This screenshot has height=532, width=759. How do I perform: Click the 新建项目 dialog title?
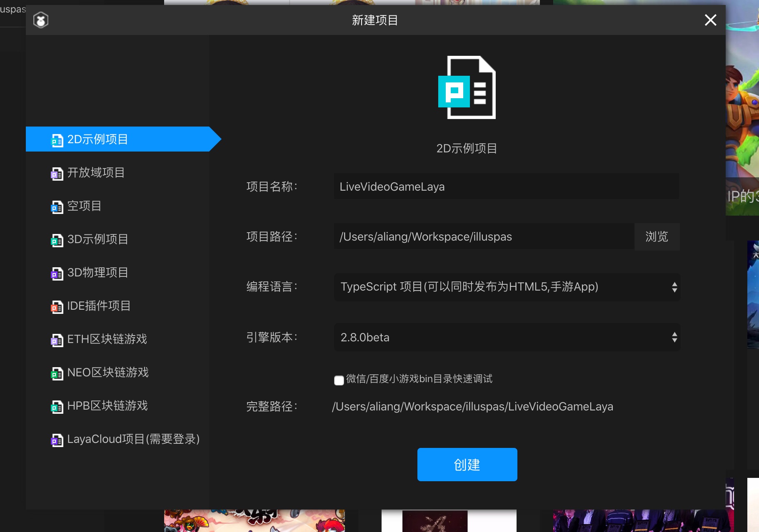pos(375,20)
